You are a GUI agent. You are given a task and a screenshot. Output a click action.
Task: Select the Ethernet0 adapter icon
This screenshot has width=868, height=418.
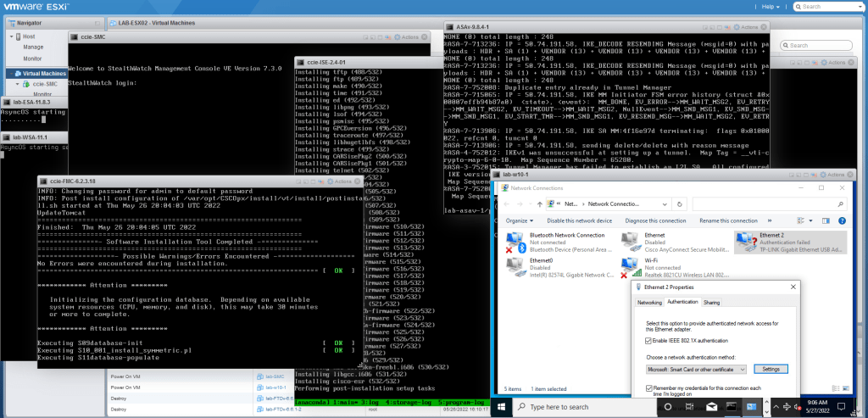tap(515, 266)
